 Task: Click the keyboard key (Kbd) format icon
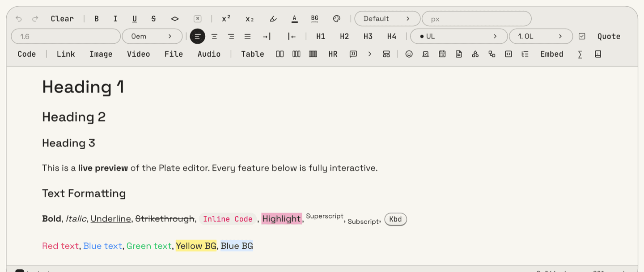(x=197, y=19)
